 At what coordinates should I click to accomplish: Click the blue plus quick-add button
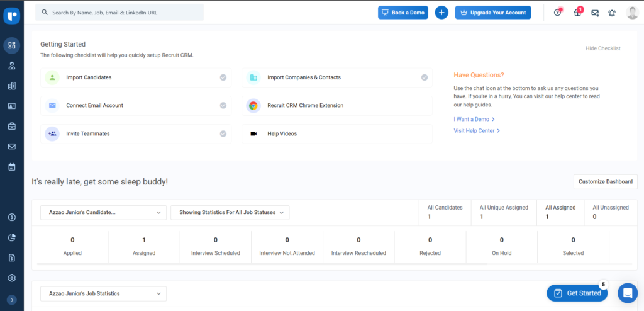(441, 13)
